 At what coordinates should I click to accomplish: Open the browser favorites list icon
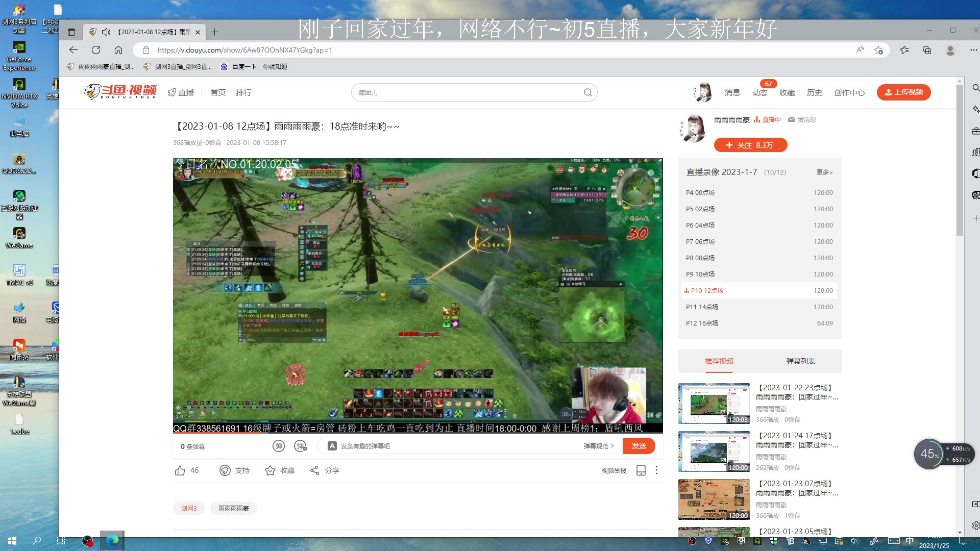tap(904, 50)
